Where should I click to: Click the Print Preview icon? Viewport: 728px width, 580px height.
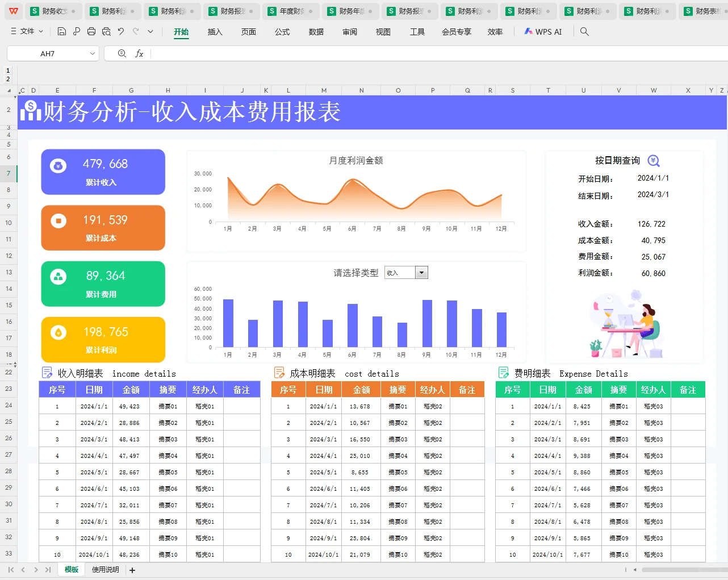[x=106, y=32]
